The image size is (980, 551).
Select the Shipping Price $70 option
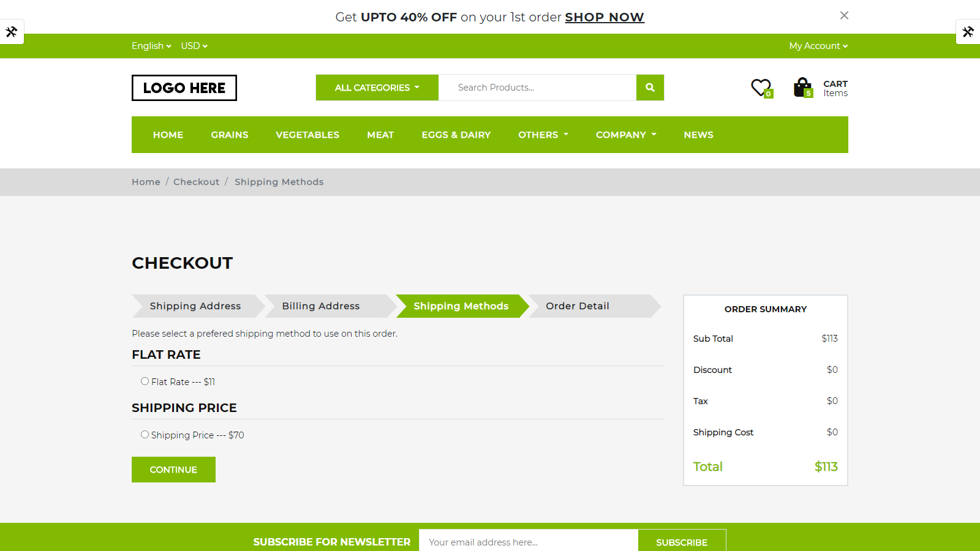[x=145, y=434]
